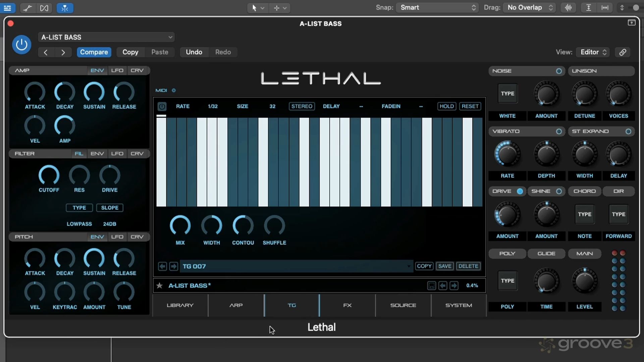Click the Copy button in plugin header
Viewport: 644px width, 362px height.
pos(130,52)
